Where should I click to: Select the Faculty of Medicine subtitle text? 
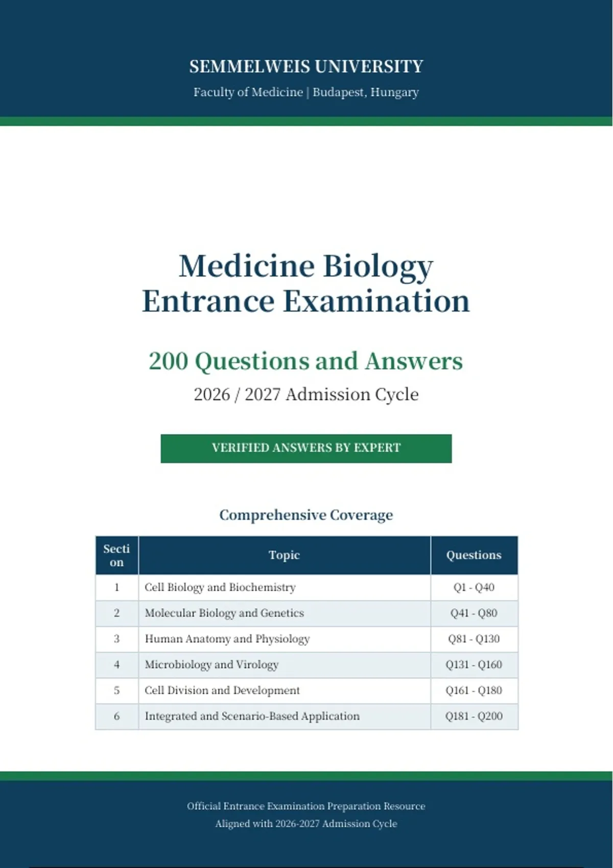click(306, 92)
